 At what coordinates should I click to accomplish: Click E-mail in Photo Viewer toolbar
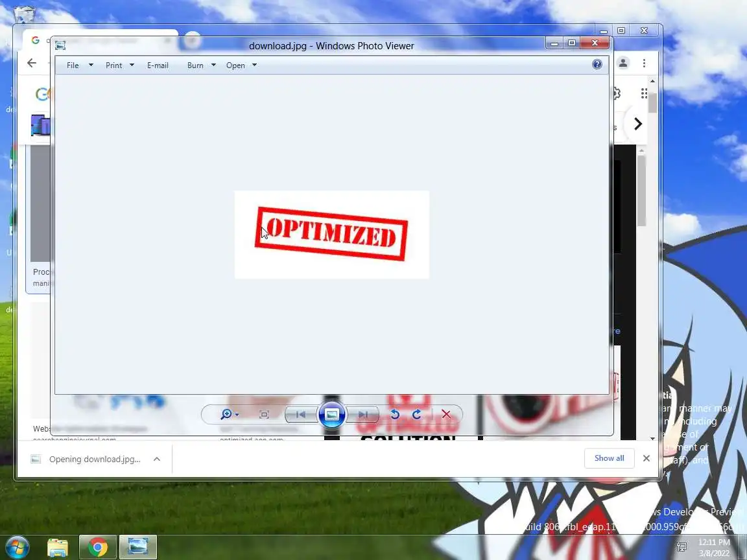[158, 65]
